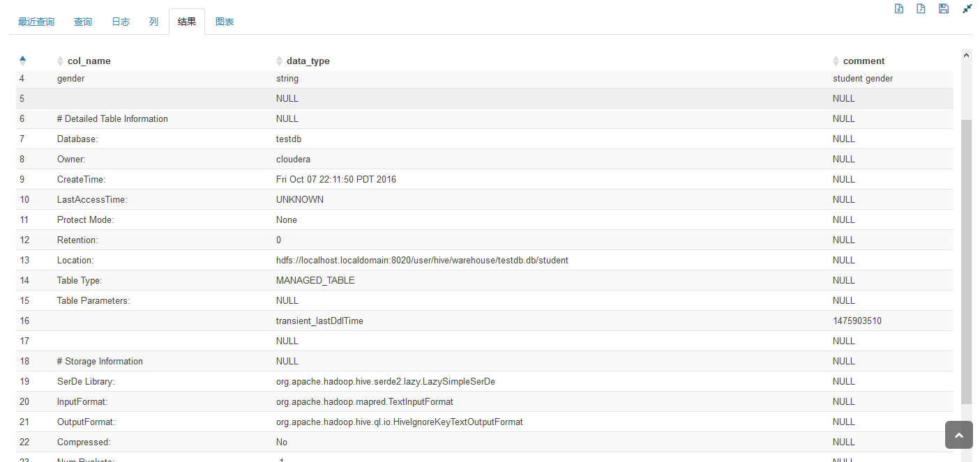
Task: Click the comment column sort arrows
Action: 836,61
